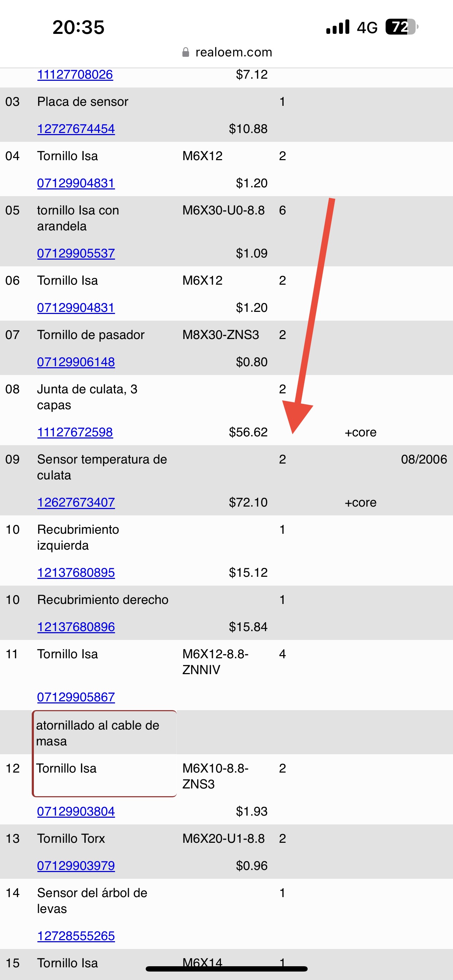Open Recubrimiento izquierda part 12137680895
453x980 pixels.
[x=76, y=573]
